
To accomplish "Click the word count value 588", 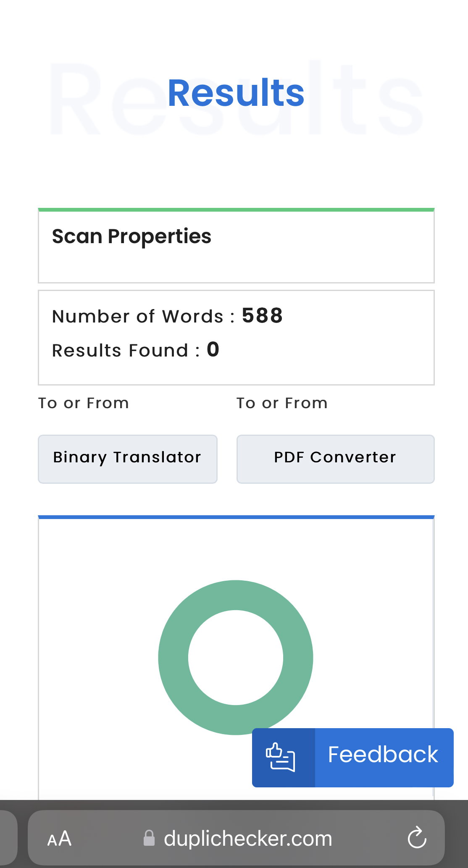I will point(262,315).
